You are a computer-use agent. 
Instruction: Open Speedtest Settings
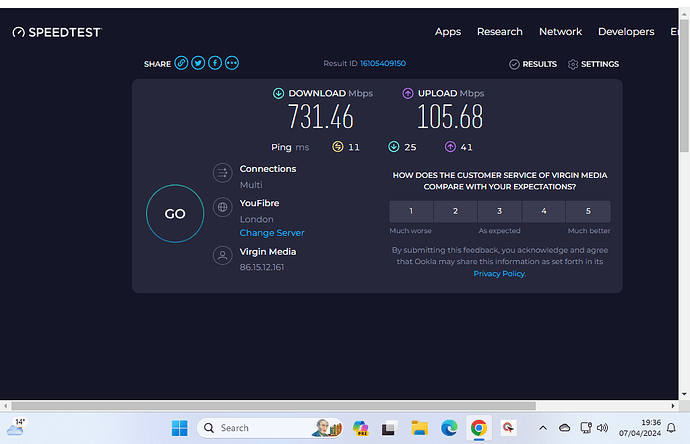pyautogui.click(x=593, y=64)
